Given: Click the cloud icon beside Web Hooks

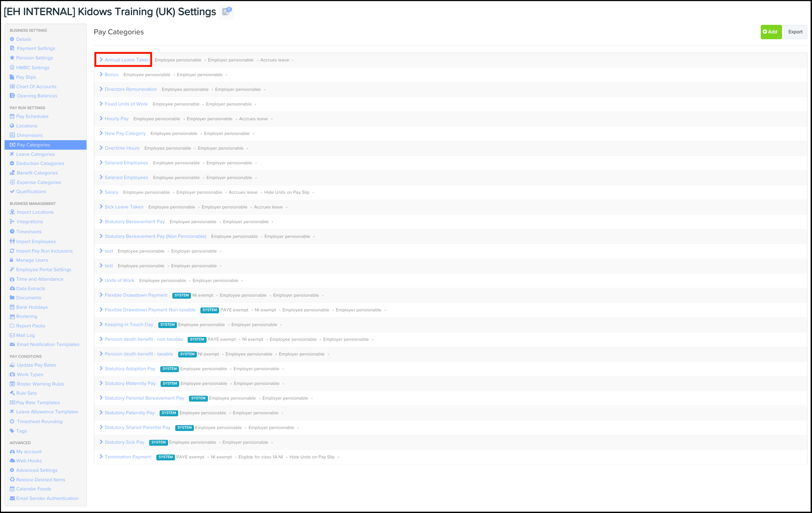Looking at the screenshot, I should coord(12,461).
